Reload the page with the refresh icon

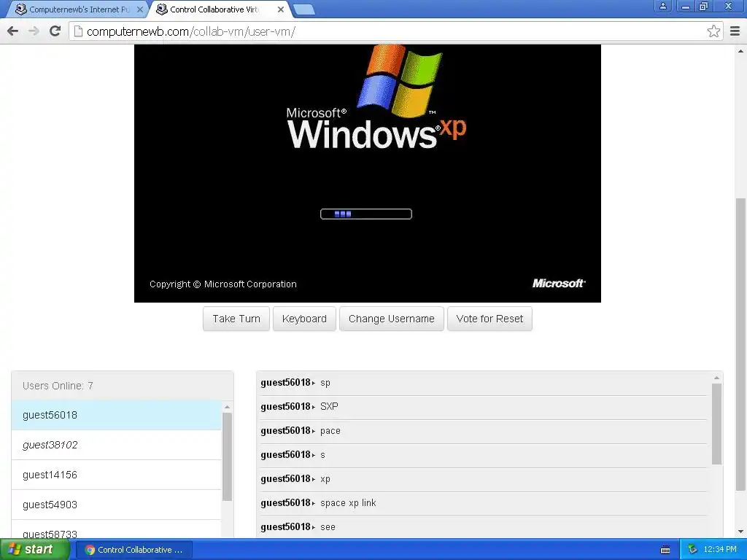coord(55,31)
